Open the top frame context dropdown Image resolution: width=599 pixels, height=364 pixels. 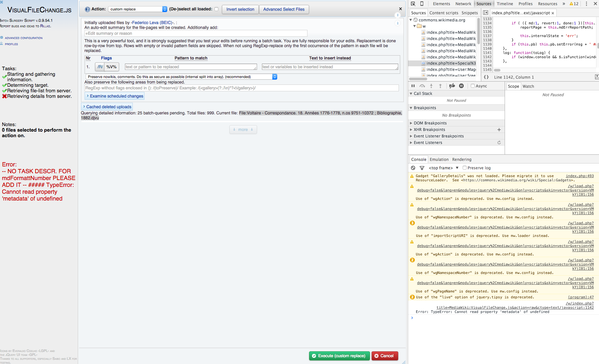click(444, 168)
